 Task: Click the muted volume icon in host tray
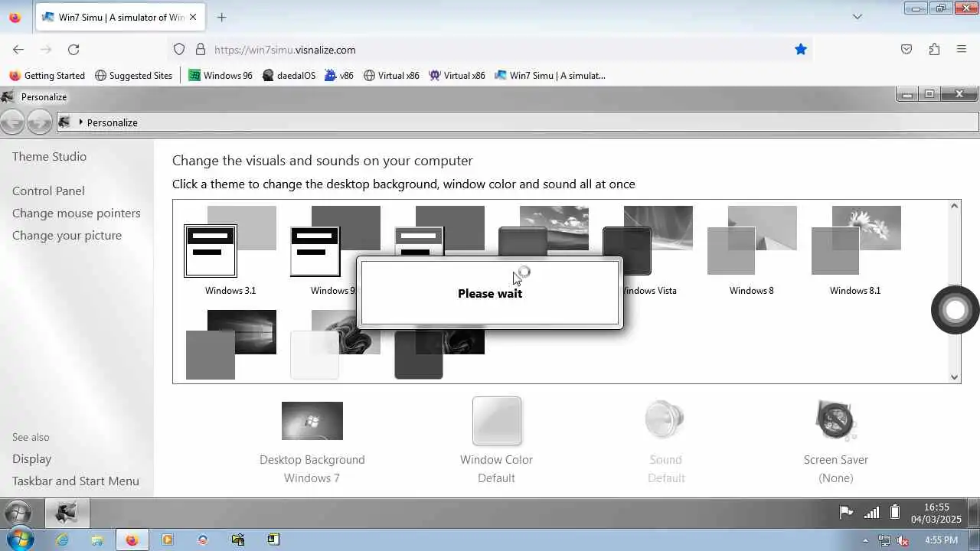903,540
